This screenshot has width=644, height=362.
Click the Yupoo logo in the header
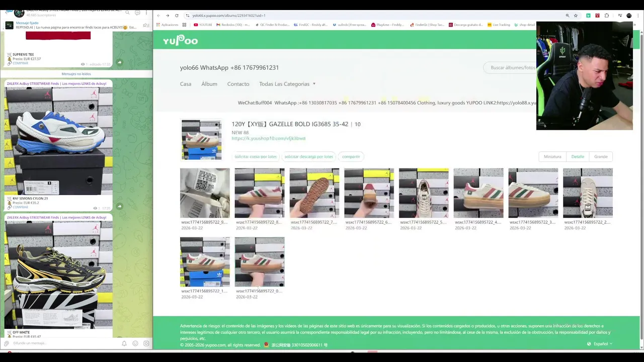[x=180, y=41]
